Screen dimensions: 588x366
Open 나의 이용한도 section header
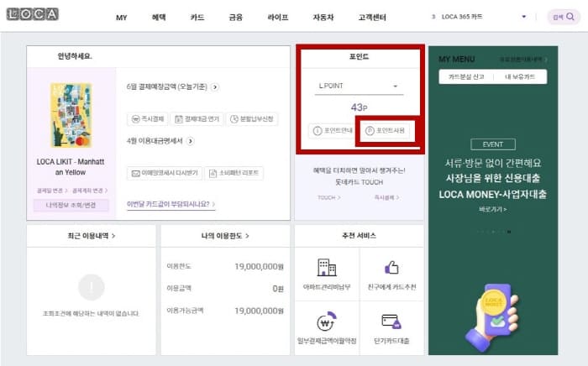coord(225,236)
